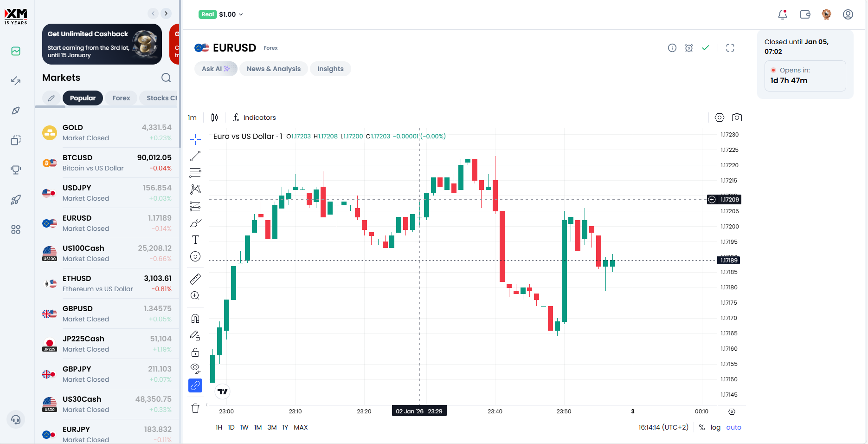Open the notifications bell

783,14
